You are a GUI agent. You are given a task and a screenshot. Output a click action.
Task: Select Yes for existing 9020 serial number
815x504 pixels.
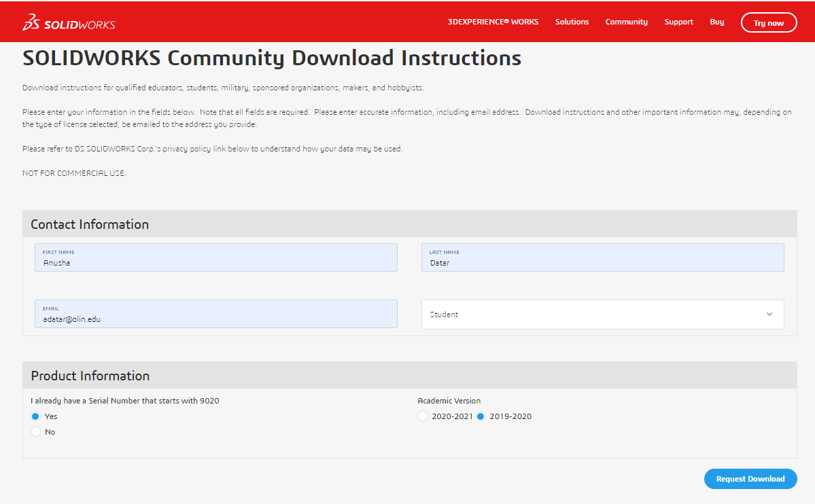pos(36,416)
